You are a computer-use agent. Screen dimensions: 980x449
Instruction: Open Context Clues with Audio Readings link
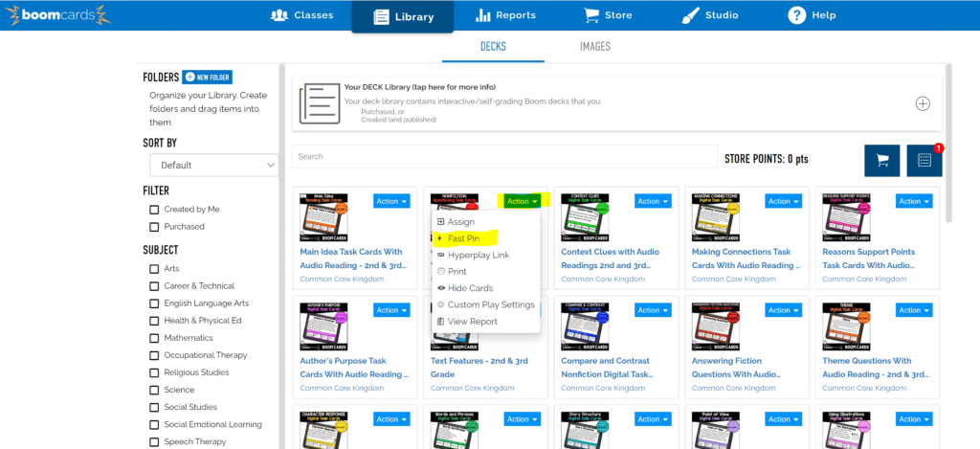point(611,258)
